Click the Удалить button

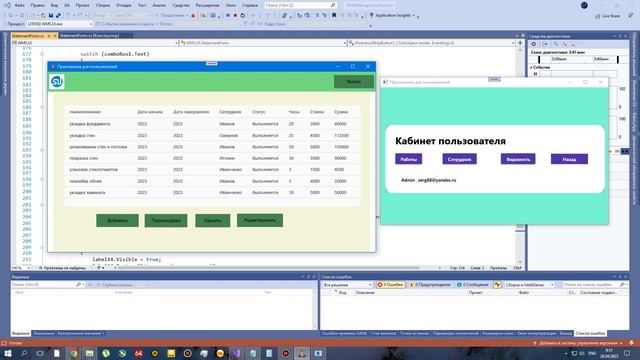[212, 220]
